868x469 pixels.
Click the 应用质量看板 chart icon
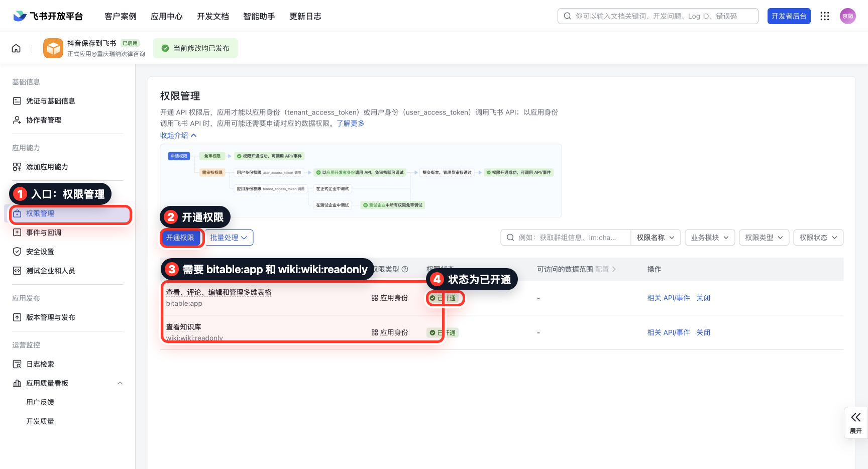click(x=17, y=383)
